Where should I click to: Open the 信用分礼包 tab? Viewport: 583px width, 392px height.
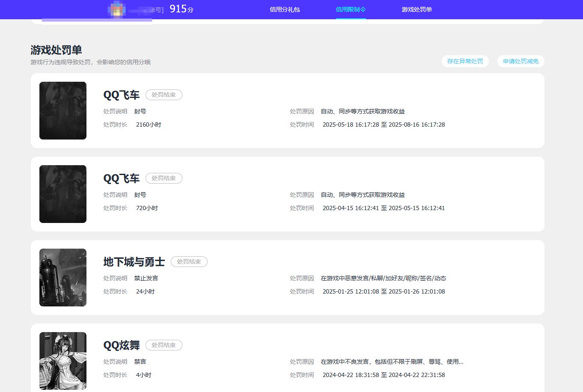tap(285, 9)
